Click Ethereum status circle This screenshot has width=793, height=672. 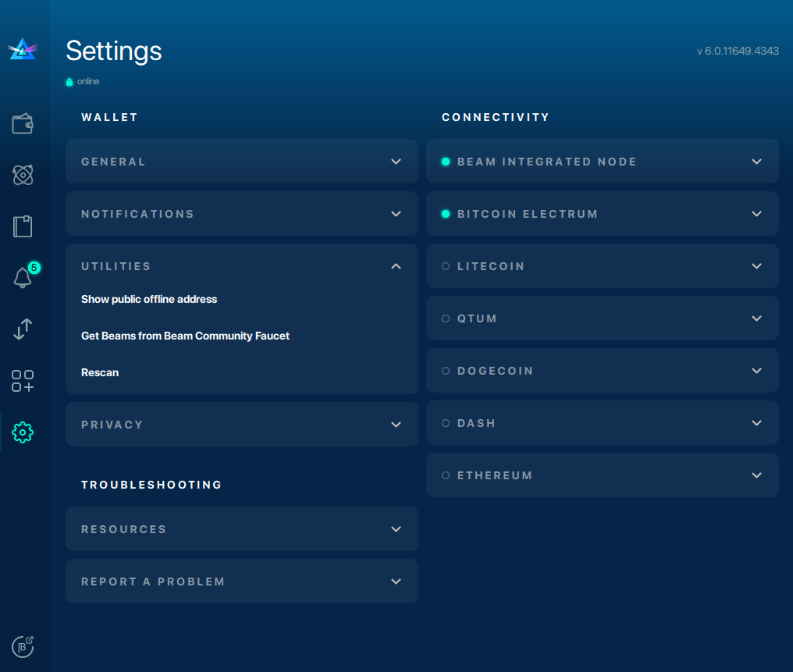[446, 475]
